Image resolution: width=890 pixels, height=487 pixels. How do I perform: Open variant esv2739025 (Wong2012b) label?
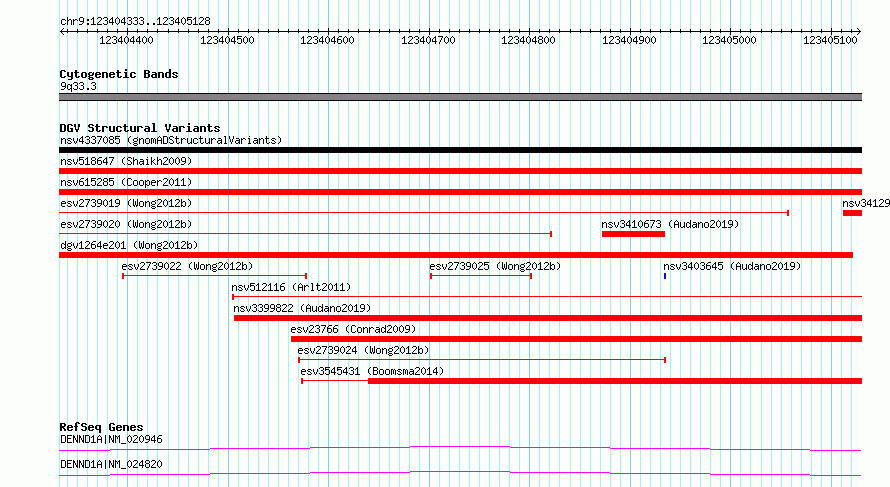coord(495,266)
